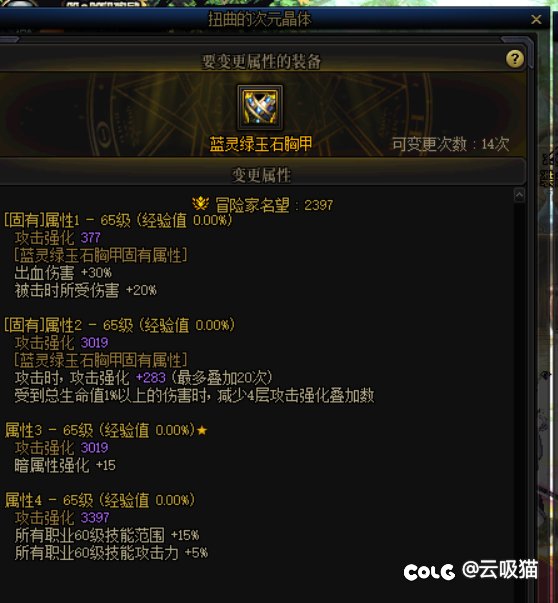Click the scrollbar up arrow
Image resolution: width=558 pixels, height=603 pixels.
click(x=519, y=195)
